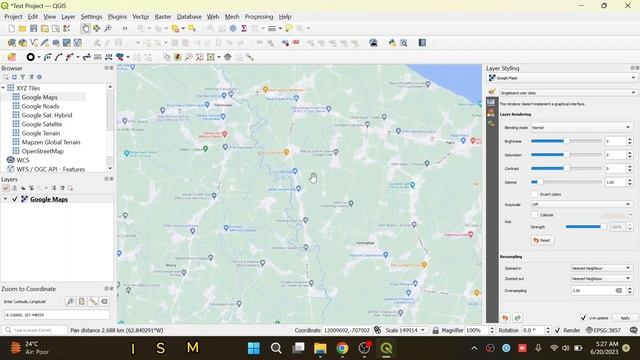This screenshot has height=360, width=640.
Task: Click the Zoom to Coordinate zoom button
Action: (x=70, y=301)
